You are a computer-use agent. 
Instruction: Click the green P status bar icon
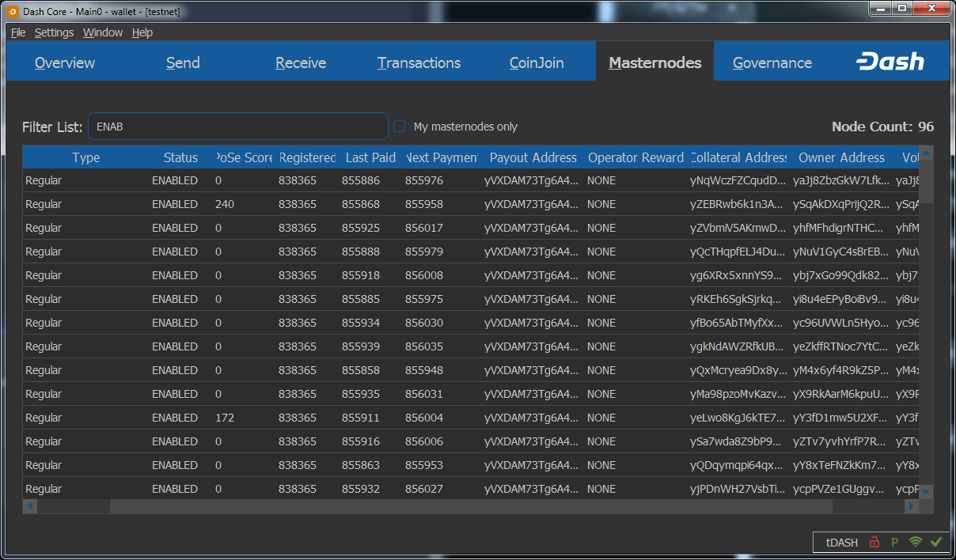(x=895, y=543)
